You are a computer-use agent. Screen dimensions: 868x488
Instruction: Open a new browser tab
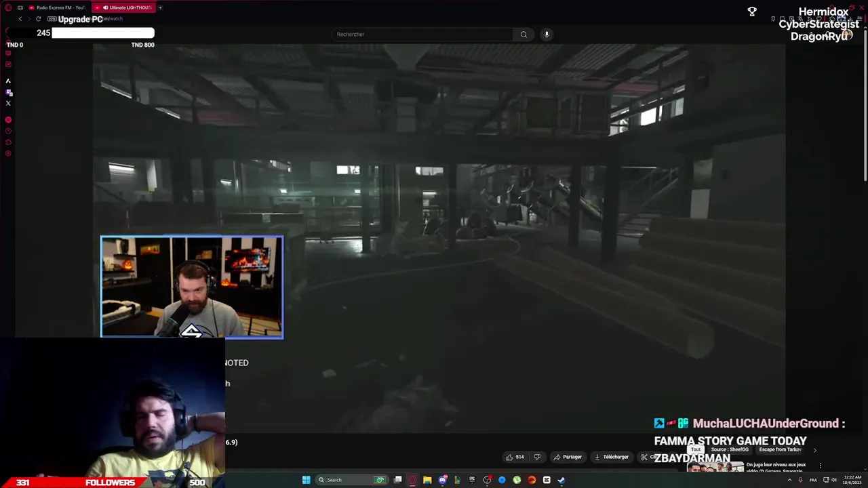[160, 7]
